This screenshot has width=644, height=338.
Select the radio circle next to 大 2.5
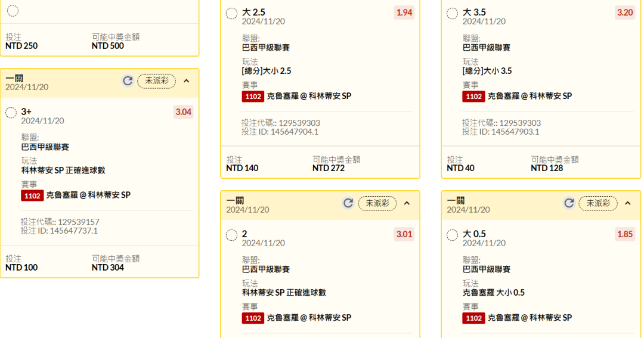[x=231, y=14]
